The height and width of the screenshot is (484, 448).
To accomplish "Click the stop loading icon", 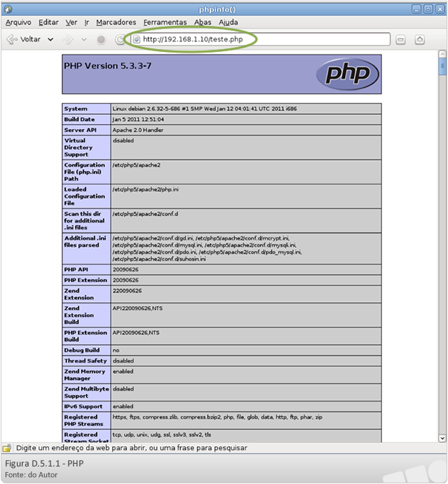I will tap(101, 39).
